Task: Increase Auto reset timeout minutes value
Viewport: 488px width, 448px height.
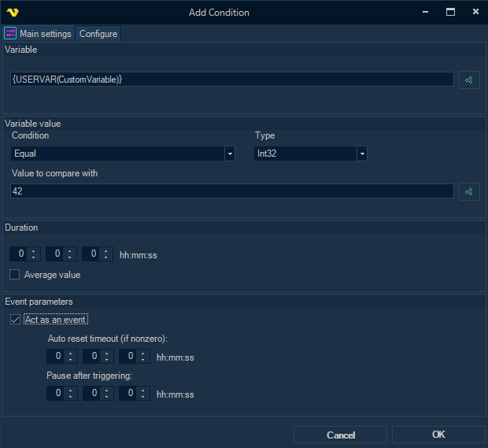Action: tap(107, 353)
